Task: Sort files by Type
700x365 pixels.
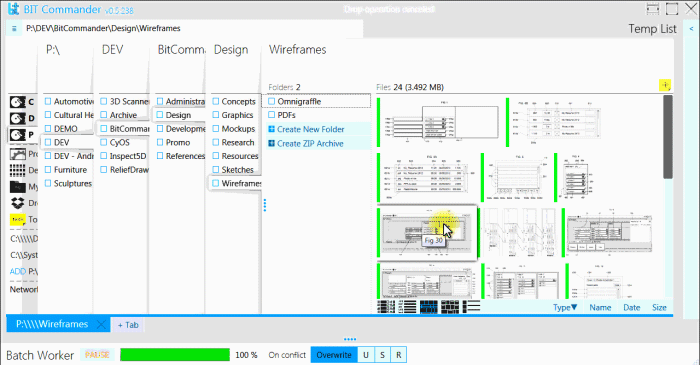Action: click(565, 307)
